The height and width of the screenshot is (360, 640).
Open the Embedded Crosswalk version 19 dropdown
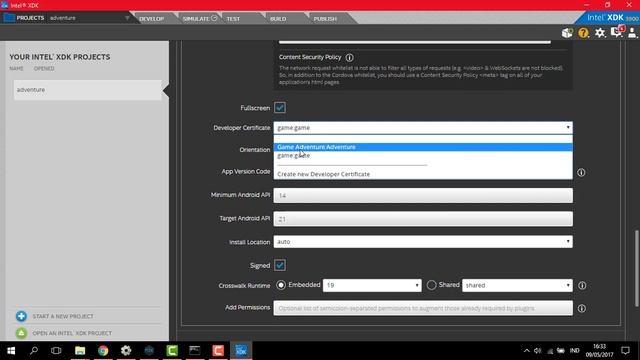pyautogui.click(x=372, y=285)
